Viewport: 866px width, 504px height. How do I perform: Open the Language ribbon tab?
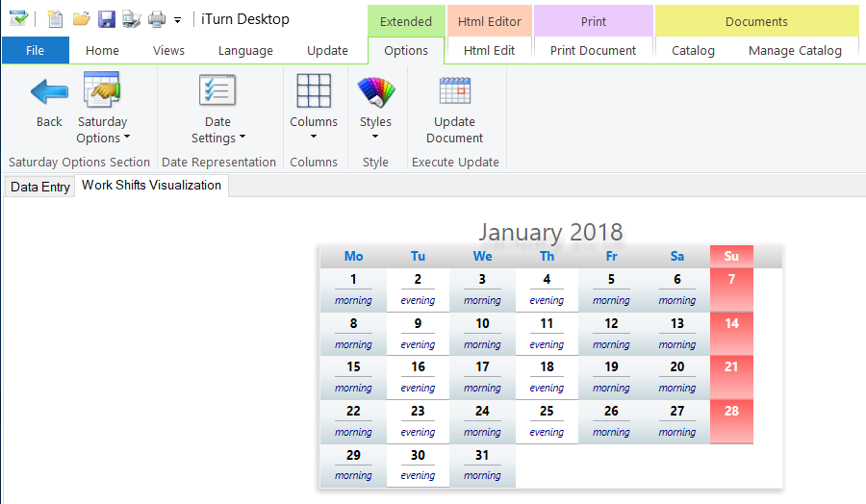tap(245, 50)
